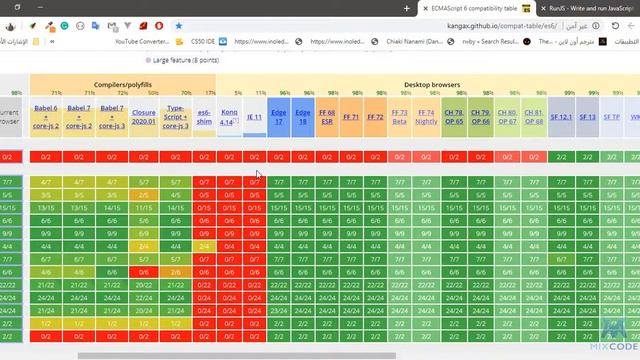Click the 2/6 cell under TypeScript column
This screenshot has height=360, width=640.
(x=176, y=272)
